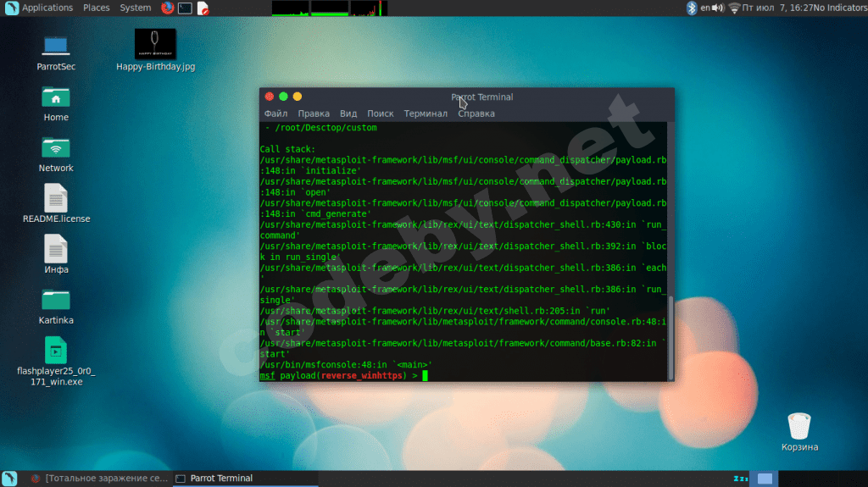Click the system monitor graph applet
Viewport: 868px width, 487px height.
[x=330, y=8]
